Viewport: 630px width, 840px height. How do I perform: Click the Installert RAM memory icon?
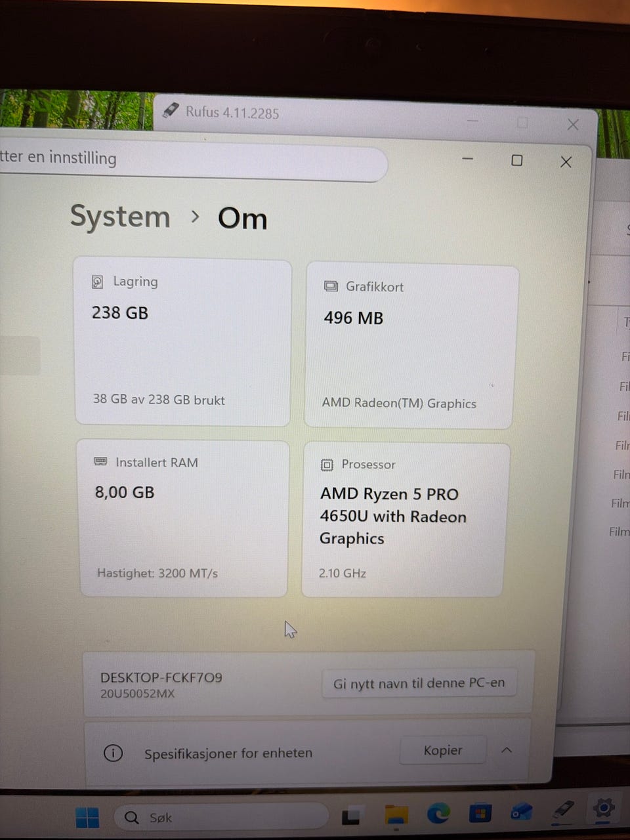click(x=100, y=461)
